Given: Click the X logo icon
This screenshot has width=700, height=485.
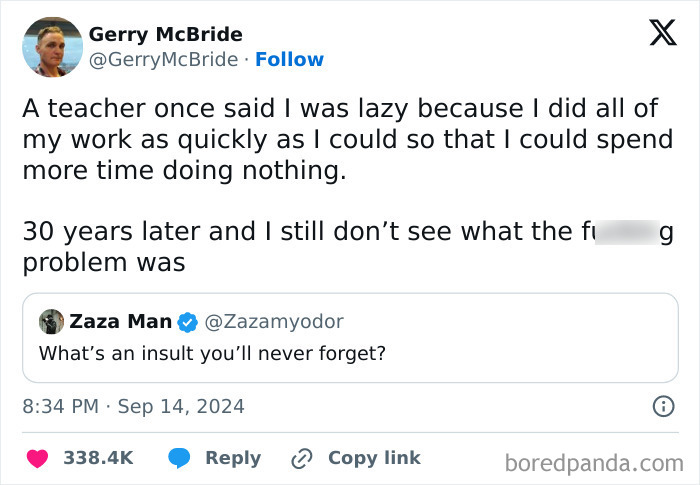Looking at the screenshot, I should (x=655, y=33).
